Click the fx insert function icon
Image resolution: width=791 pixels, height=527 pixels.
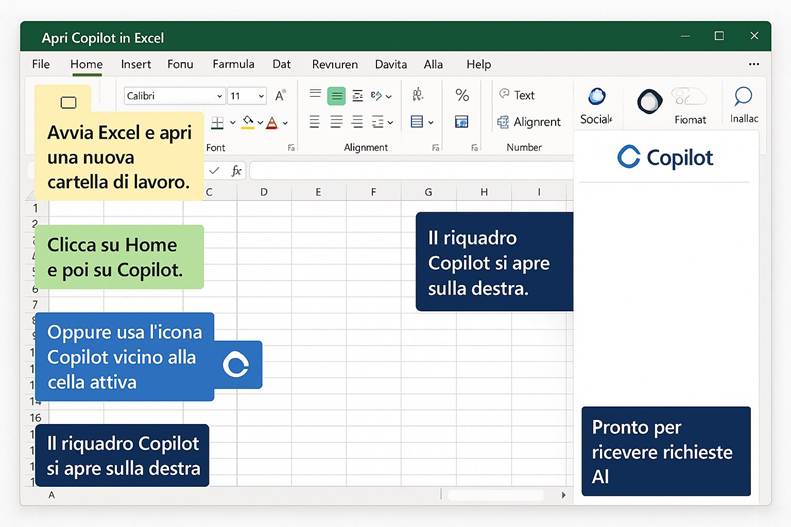tap(236, 171)
